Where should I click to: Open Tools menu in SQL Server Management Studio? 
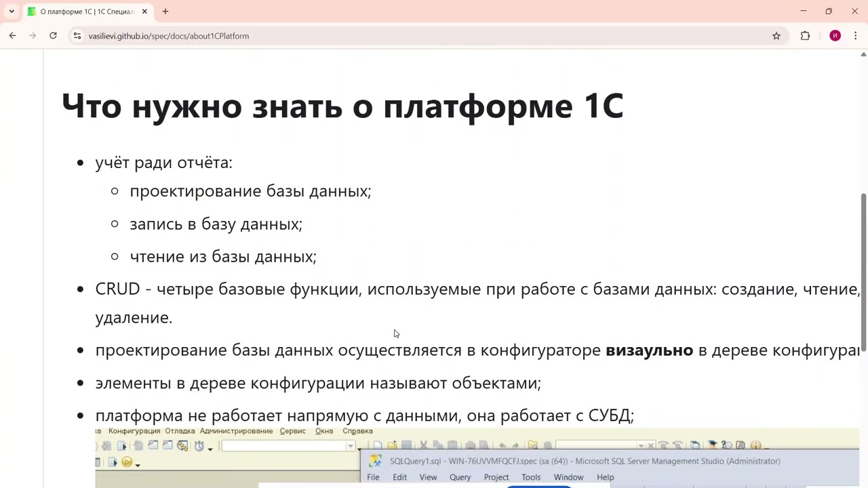click(531, 477)
